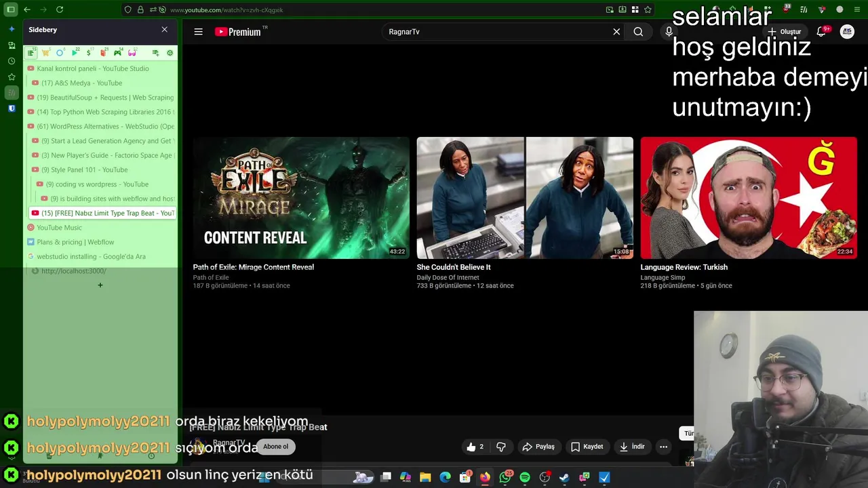Select the BeautifulSoup + Requests tab
The height and width of the screenshot is (488, 868).
coord(100,98)
